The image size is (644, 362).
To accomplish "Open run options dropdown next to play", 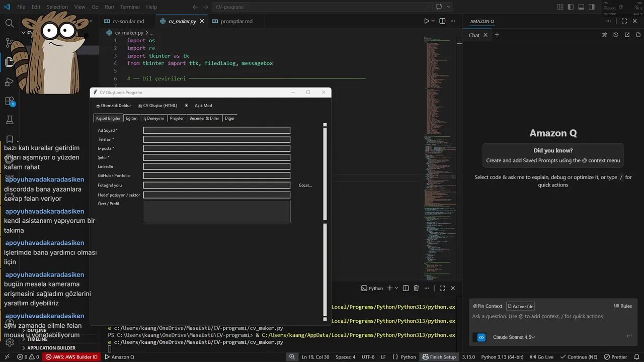I will [433, 21].
